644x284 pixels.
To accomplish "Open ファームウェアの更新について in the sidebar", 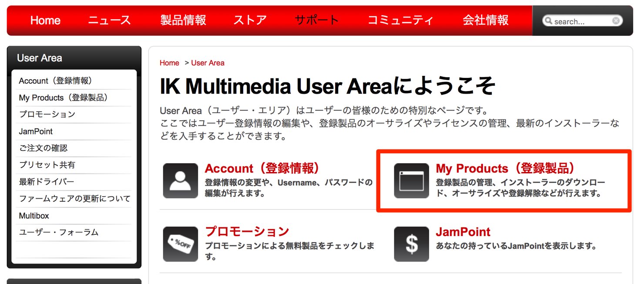I will [x=74, y=199].
